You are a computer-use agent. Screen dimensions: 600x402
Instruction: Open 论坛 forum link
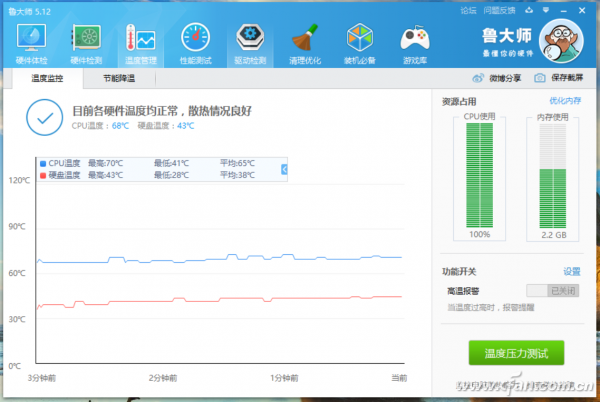click(x=468, y=11)
